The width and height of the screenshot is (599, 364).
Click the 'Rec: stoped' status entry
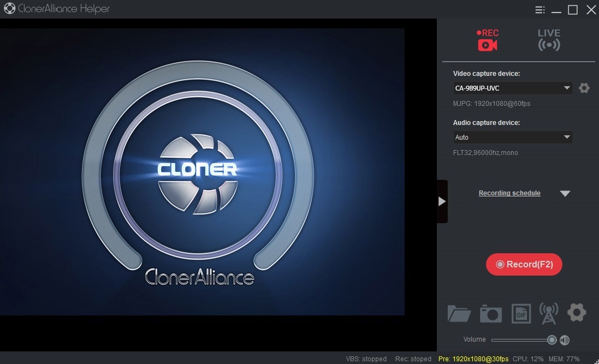[413, 359]
